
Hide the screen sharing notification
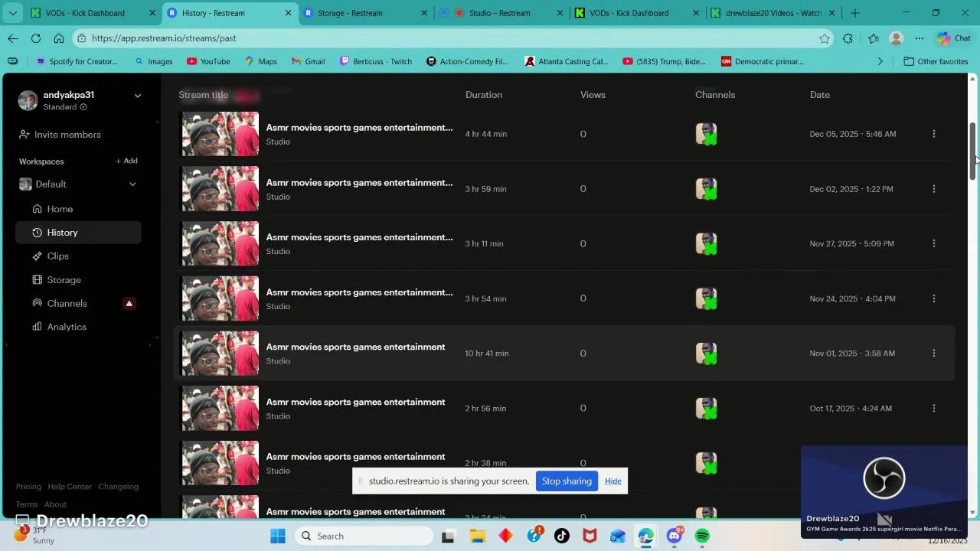613,481
